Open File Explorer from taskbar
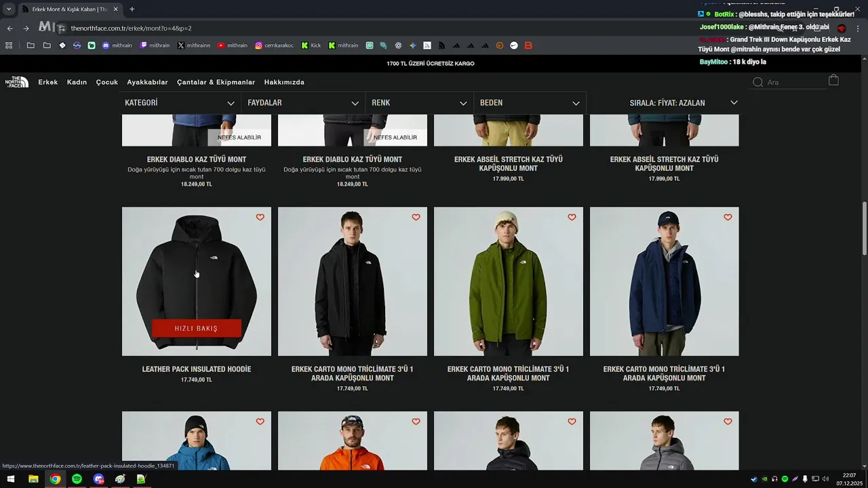Image resolution: width=868 pixels, height=488 pixels. 33,479
